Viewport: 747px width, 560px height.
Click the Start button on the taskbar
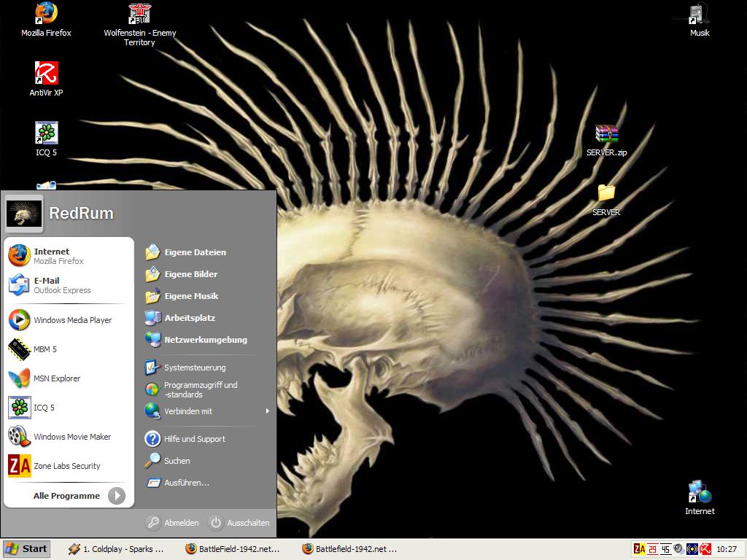(26, 549)
